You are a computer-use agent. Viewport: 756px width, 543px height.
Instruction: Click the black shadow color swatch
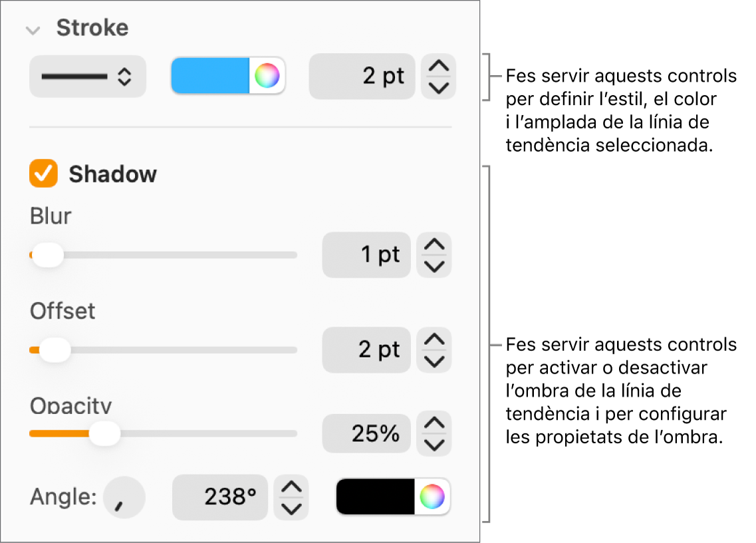(x=376, y=496)
